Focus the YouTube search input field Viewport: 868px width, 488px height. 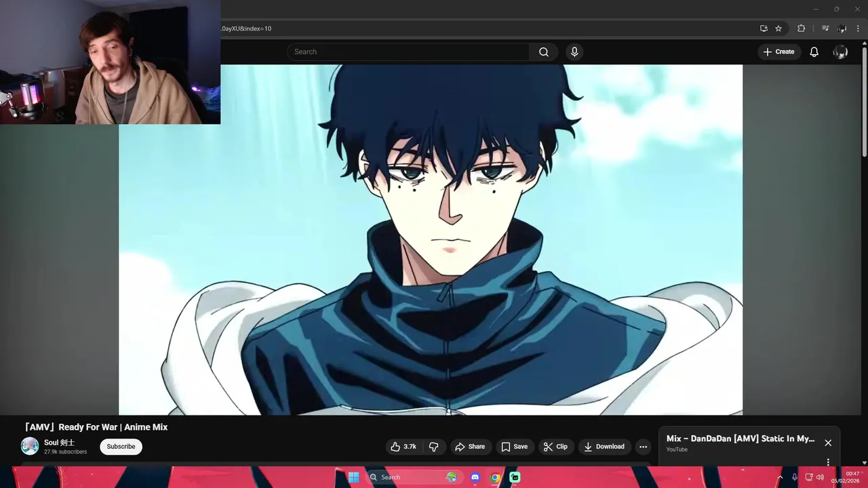409,52
